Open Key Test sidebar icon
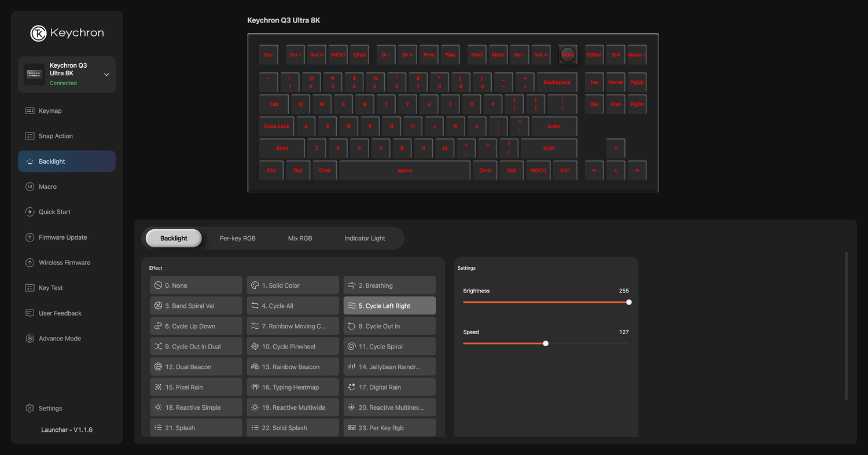Viewport: 868px width, 455px height. pyautogui.click(x=30, y=288)
